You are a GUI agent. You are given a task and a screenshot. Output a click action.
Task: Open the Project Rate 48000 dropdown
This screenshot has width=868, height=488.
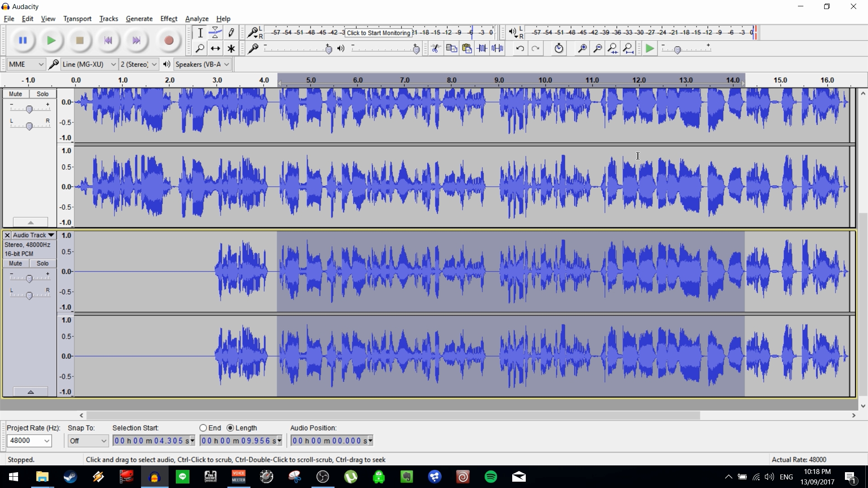(x=29, y=441)
